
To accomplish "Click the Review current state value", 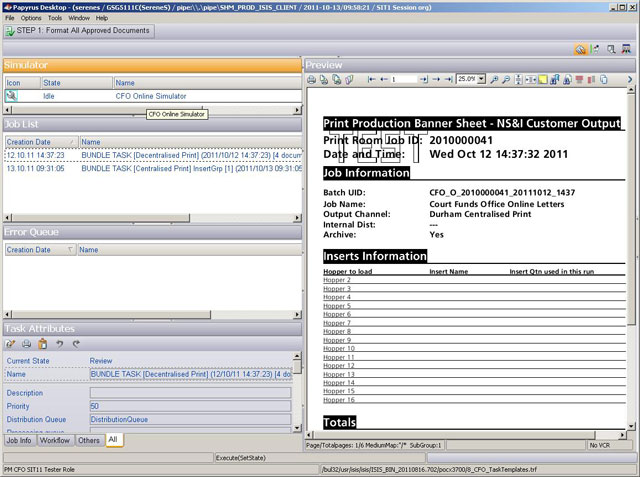I will pyautogui.click(x=101, y=361).
